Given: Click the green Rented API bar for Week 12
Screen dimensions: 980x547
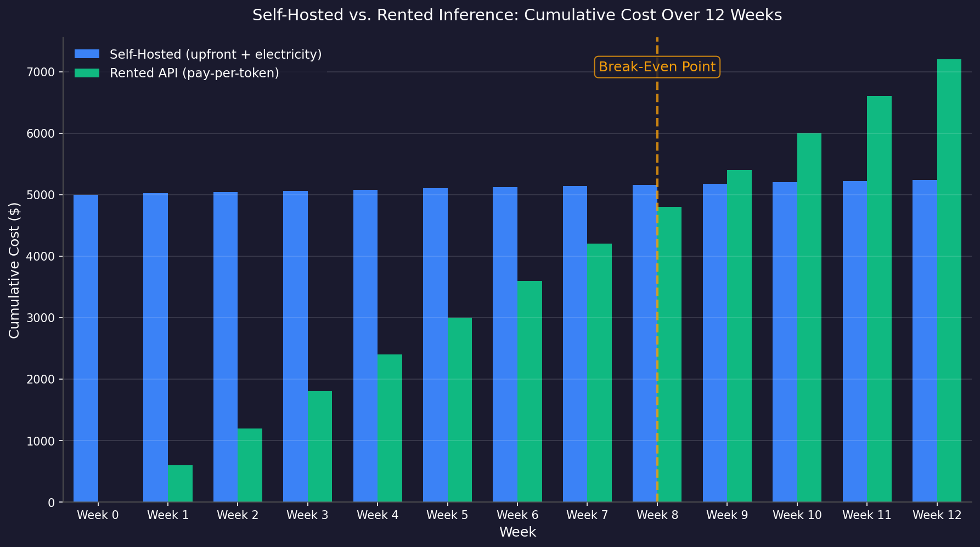Looking at the screenshot, I should [x=949, y=281].
